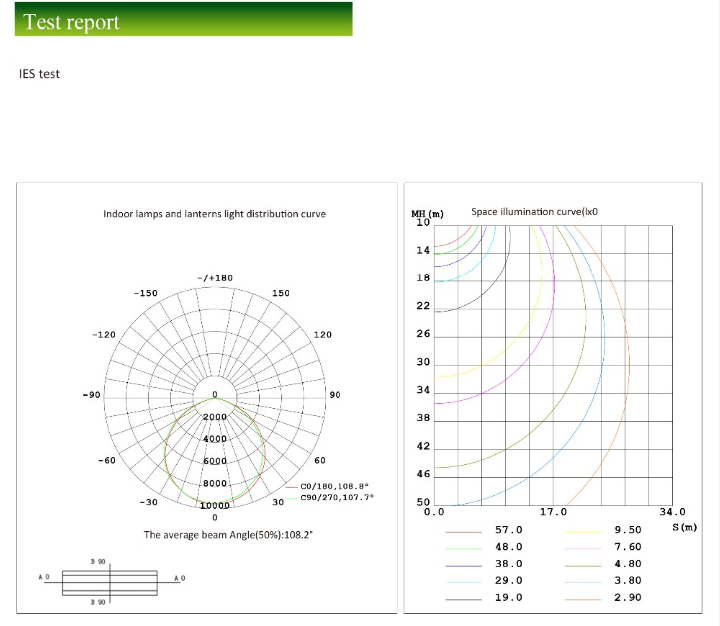The width and height of the screenshot is (720, 626).
Task: Click the 2000 candela ring label
Action: click(x=215, y=417)
